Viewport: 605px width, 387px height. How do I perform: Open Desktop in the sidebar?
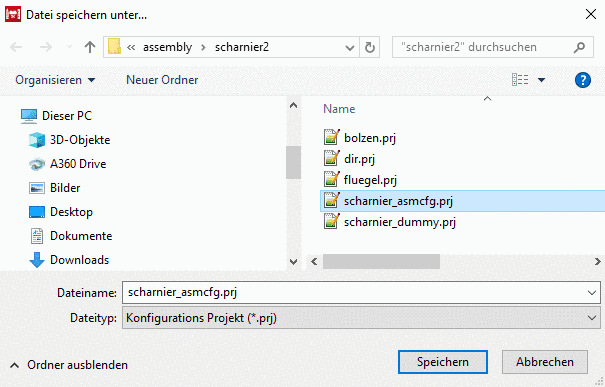click(x=71, y=212)
